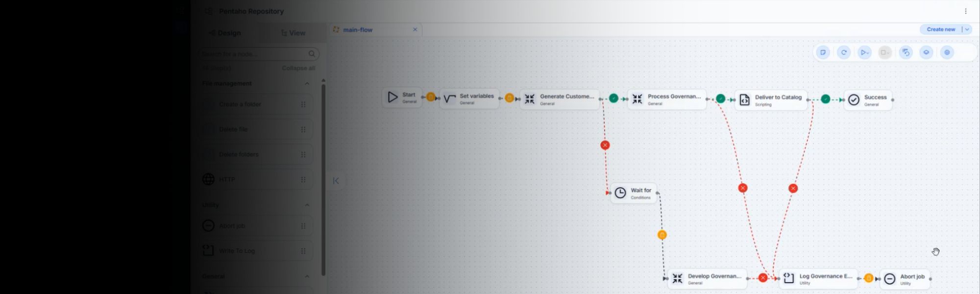980x294 pixels.
Task: Collapse the File management section
Action: pyautogui.click(x=307, y=84)
